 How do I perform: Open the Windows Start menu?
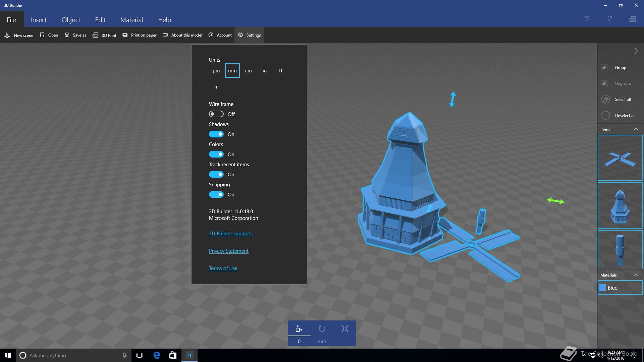pos(8,355)
